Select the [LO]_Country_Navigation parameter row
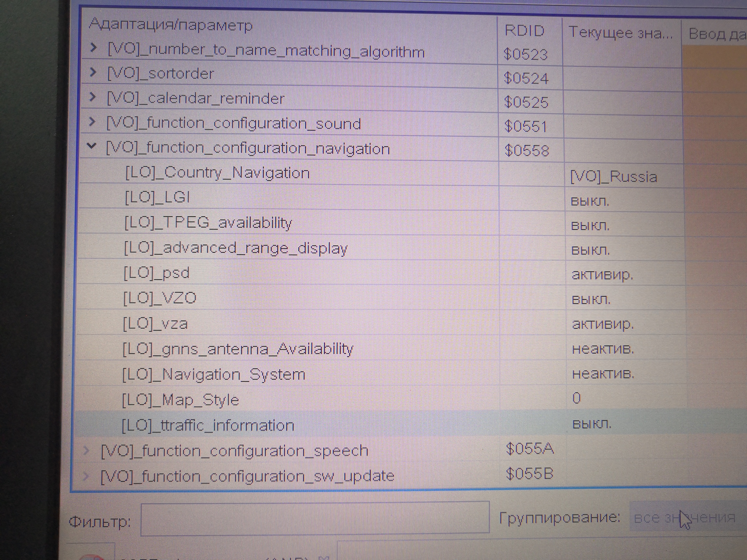Screen dimensions: 747x560 click(x=217, y=173)
